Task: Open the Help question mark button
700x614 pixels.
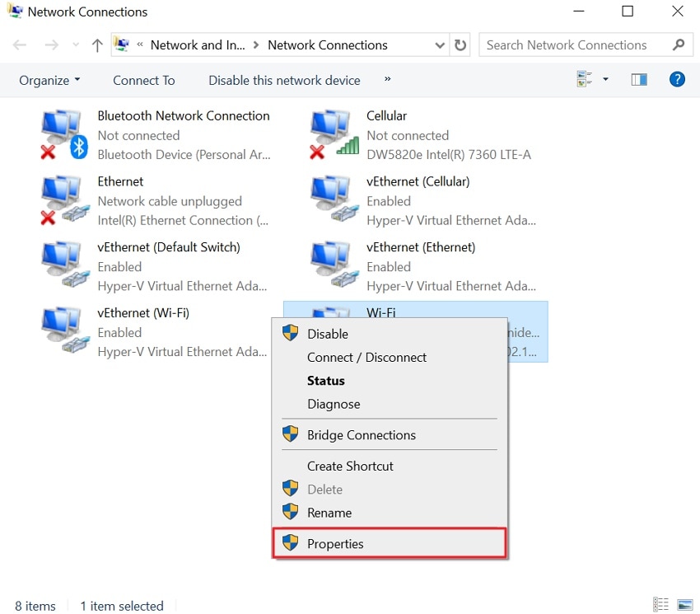Action: pos(677,79)
